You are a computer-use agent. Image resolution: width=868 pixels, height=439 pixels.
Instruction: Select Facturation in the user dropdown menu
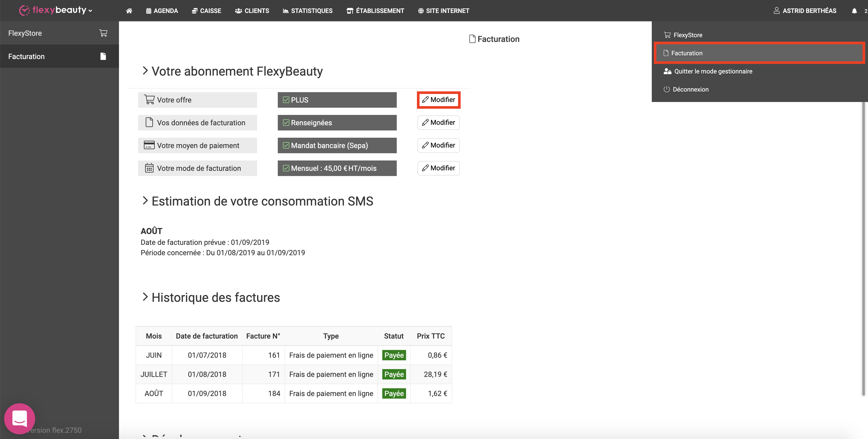pos(759,53)
